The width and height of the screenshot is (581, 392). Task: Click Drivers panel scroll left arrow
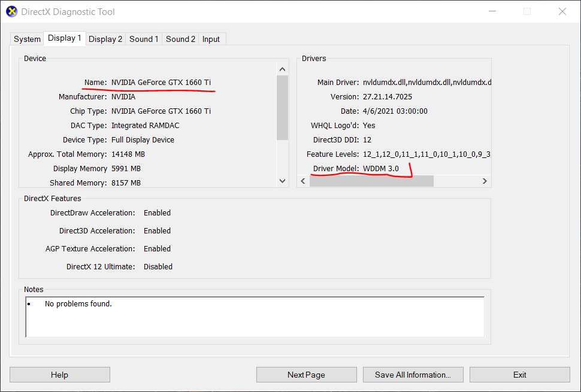point(303,181)
